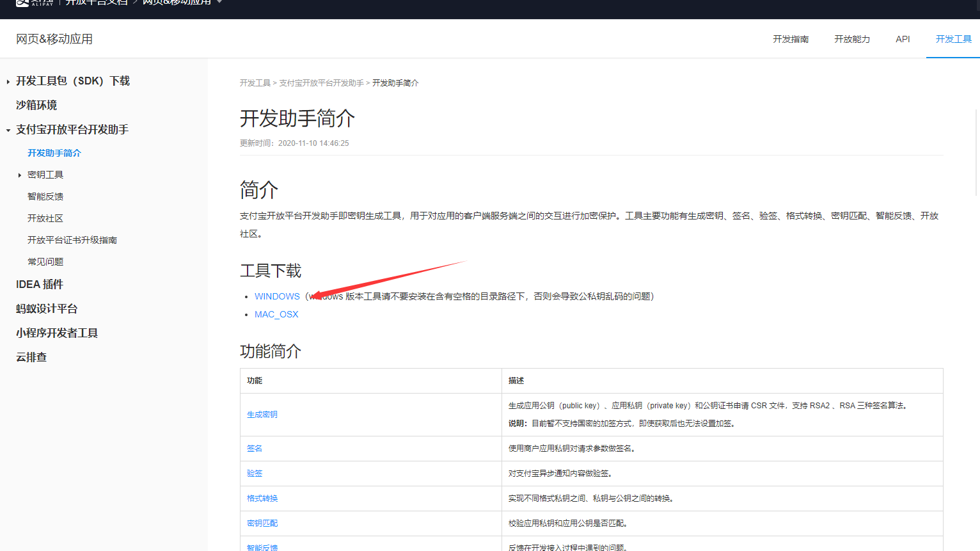The image size is (980, 551).
Task: Open 生成密钥 link in the table
Action: coord(262,415)
